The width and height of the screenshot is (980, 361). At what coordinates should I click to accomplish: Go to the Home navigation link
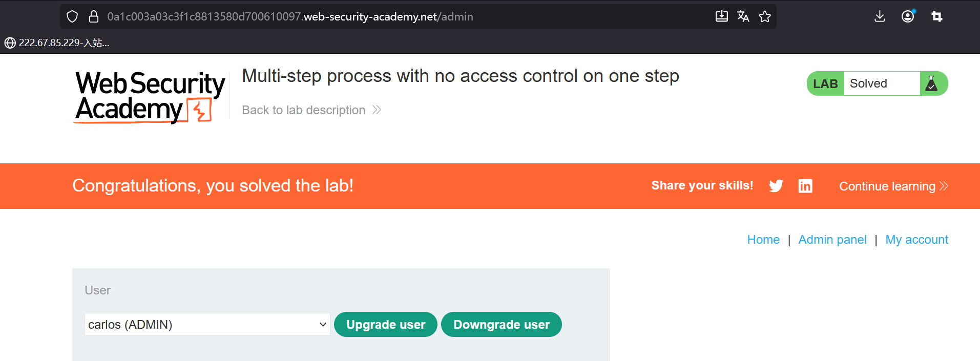pyautogui.click(x=763, y=240)
